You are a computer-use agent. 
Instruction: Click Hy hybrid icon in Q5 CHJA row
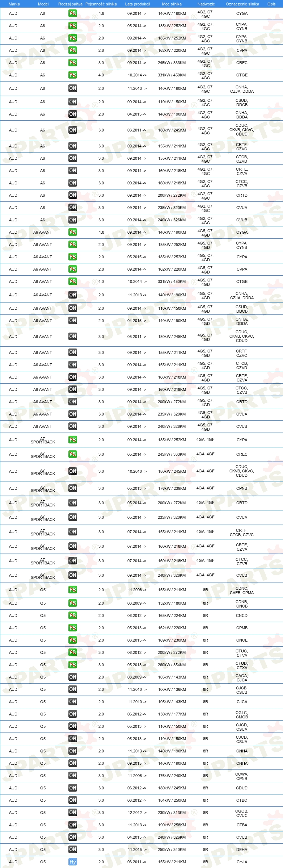click(x=73, y=862)
